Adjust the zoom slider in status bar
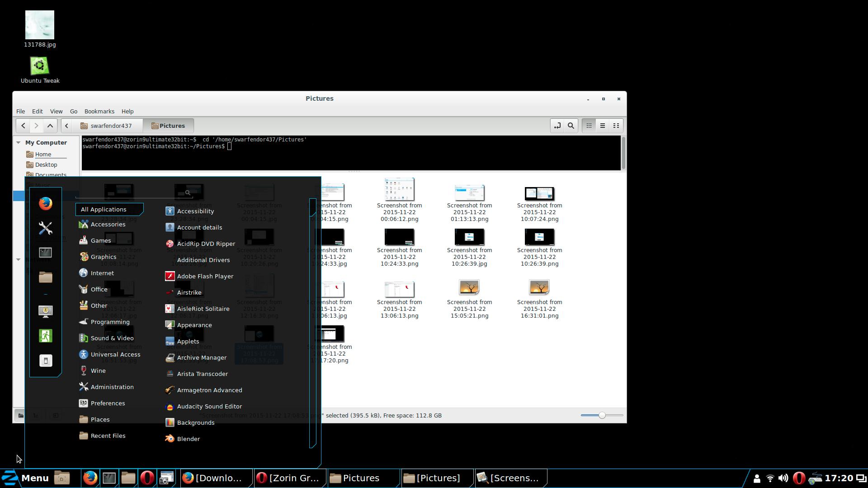 pos(602,415)
